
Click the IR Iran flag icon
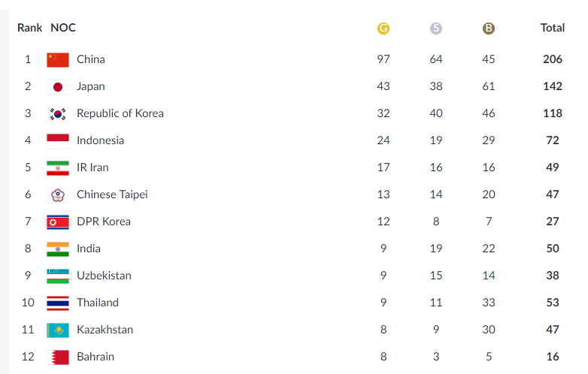click(58, 167)
